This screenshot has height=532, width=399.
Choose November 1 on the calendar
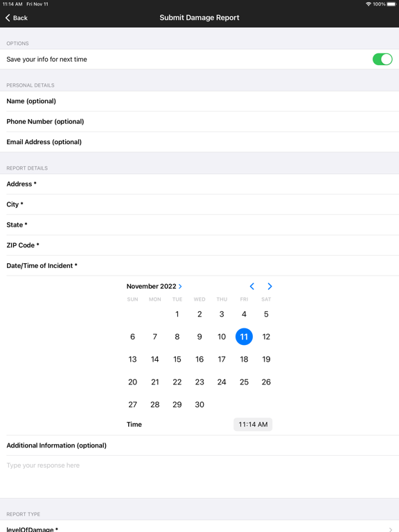coord(177,314)
